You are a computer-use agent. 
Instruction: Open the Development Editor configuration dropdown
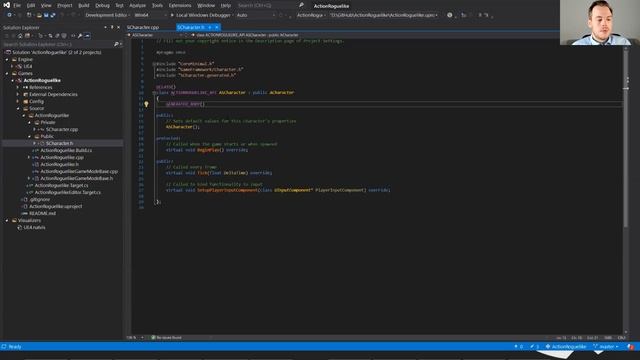tap(107, 15)
